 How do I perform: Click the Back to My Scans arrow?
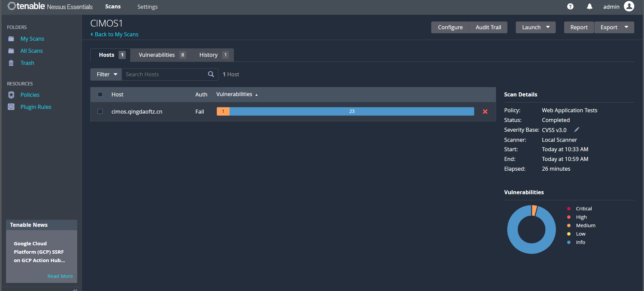point(92,34)
